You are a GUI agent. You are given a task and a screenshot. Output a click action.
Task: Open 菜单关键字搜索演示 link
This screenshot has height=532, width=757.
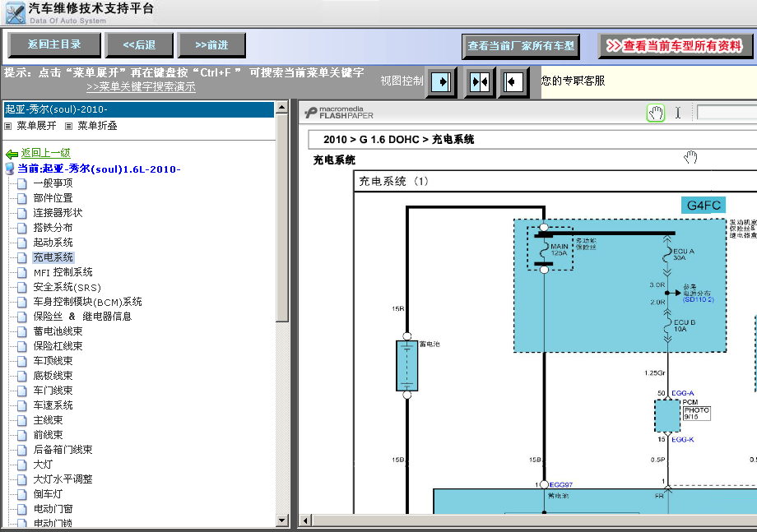point(141,87)
